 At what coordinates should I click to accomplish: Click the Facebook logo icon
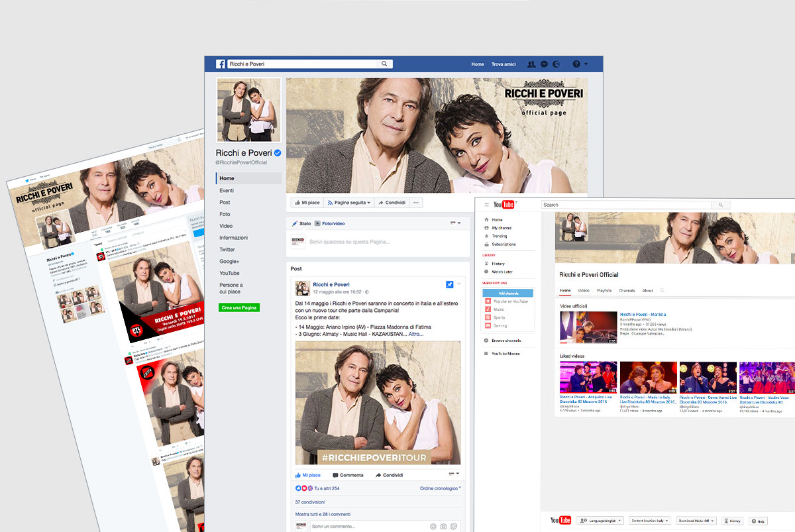(221, 64)
